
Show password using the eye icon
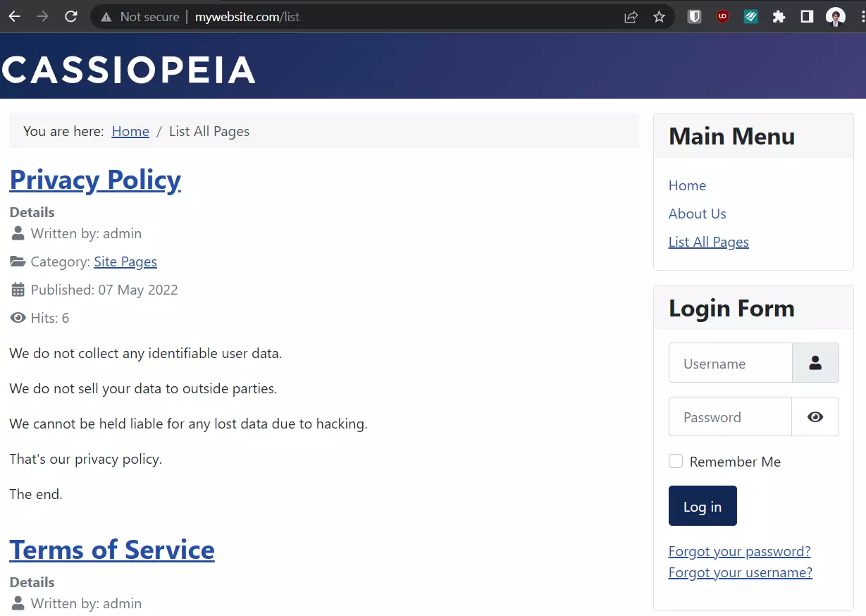point(815,417)
